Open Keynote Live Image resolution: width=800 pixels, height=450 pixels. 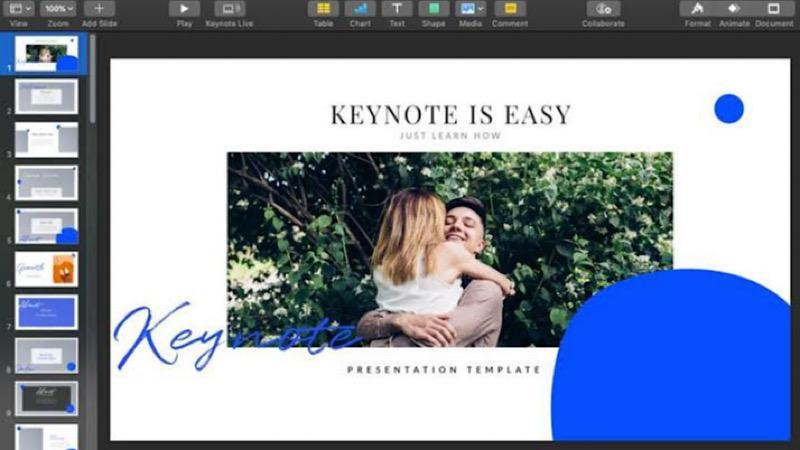[230, 9]
